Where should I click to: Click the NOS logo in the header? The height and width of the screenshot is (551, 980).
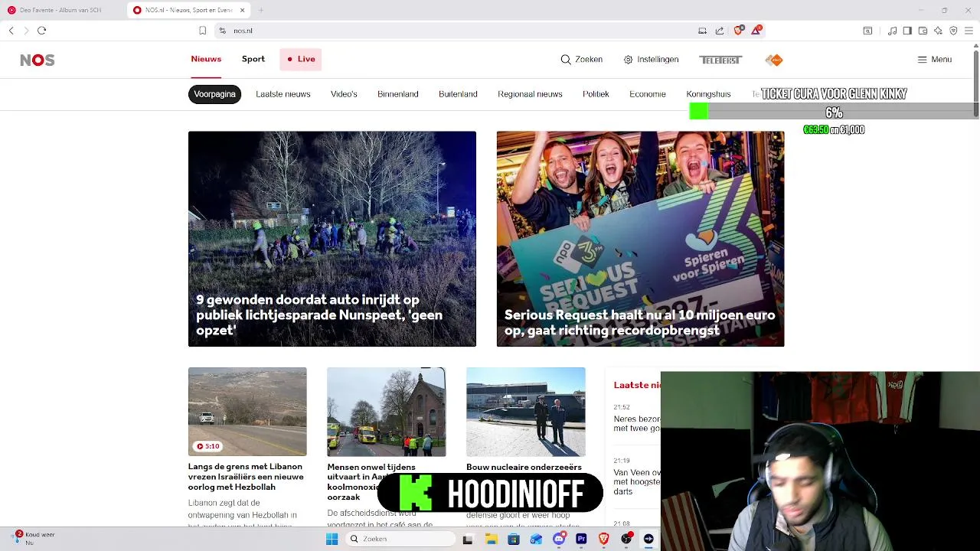(x=37, y=60)
